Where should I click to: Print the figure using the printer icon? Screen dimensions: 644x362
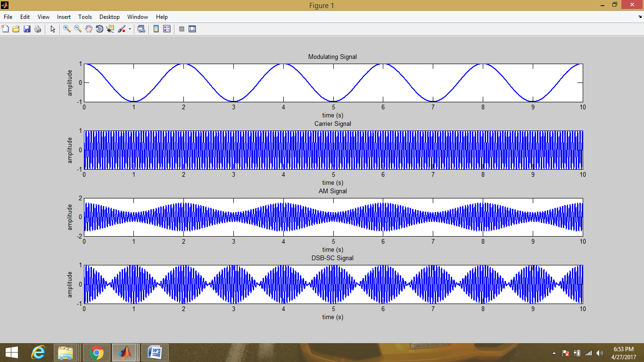click(38, 29)
